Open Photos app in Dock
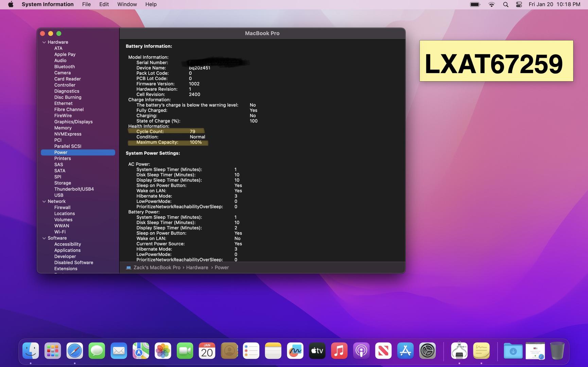588x367 pixels. tap(163, 351)
